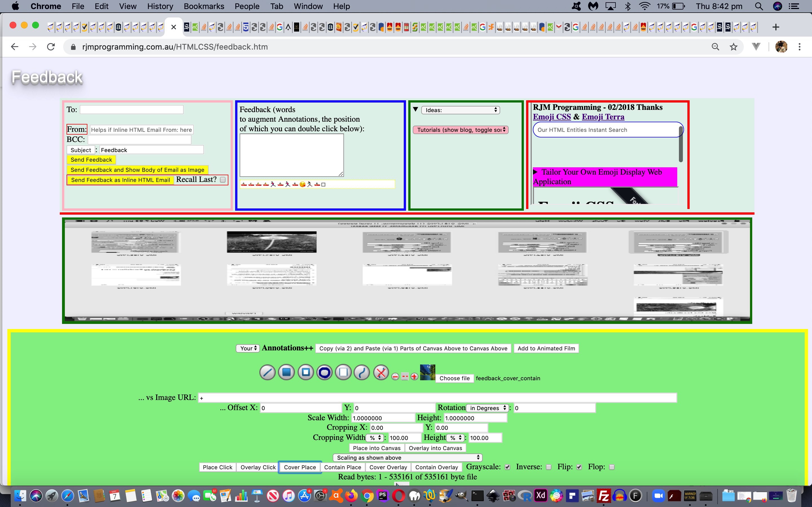812x507 pixels.
Task: Select the oval circle annotation tool
Action: (324, 372)
